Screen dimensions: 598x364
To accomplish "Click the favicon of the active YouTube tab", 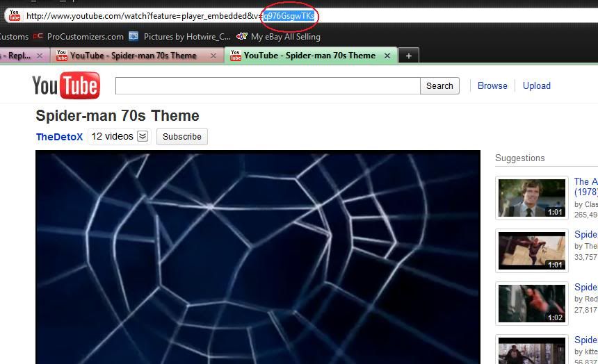I will pyautogui.click(x=235, y=56).
